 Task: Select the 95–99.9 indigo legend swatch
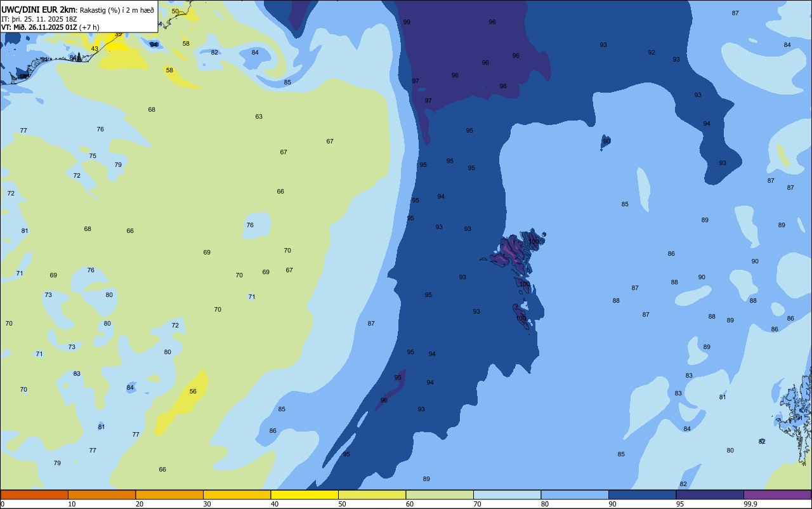[710, 494]
